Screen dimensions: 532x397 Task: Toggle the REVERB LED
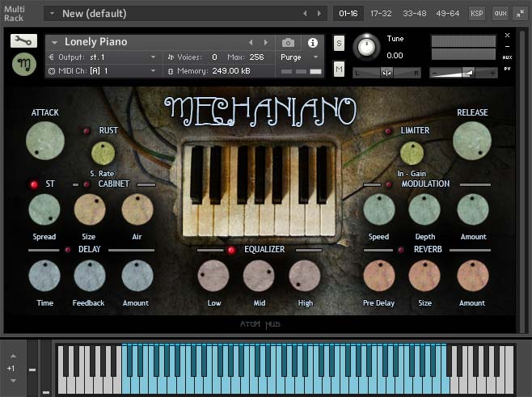coord(401,250)
